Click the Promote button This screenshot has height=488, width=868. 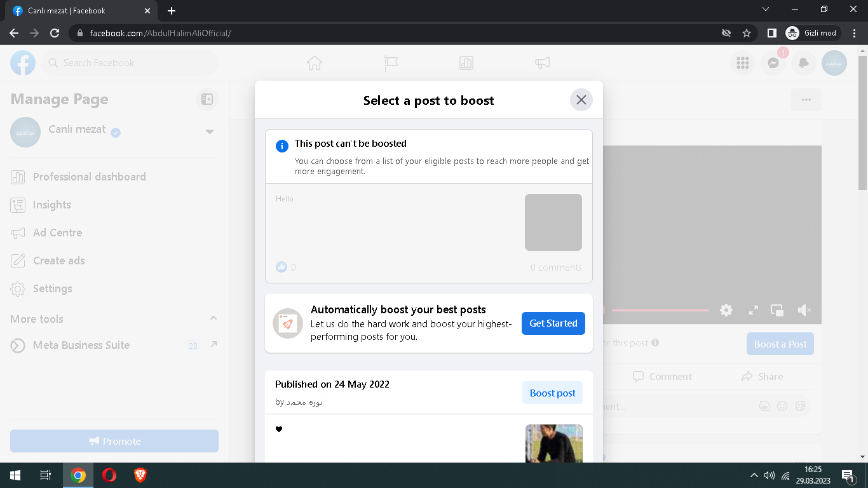[x=114, y=441]
